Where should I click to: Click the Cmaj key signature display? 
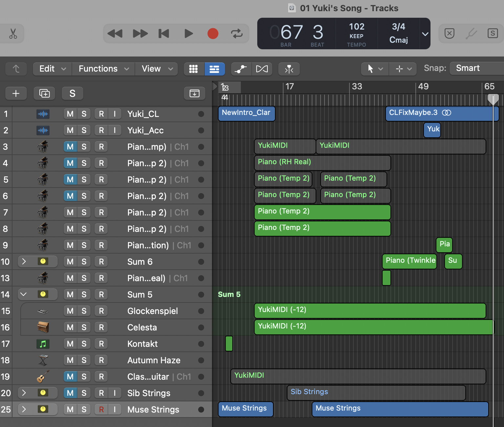pos(398,40)
